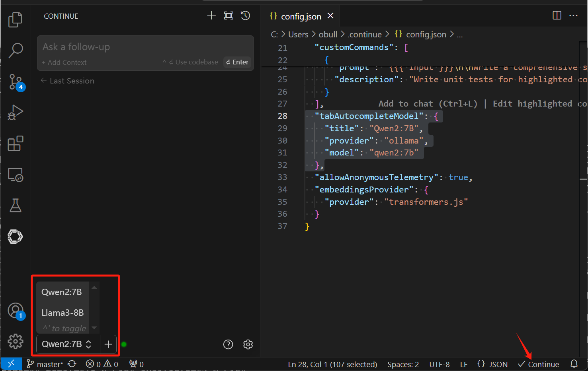The height and width of the screenshot is (371, 588).
Task: Click the true value on line 33
Action: pos(458,177)
